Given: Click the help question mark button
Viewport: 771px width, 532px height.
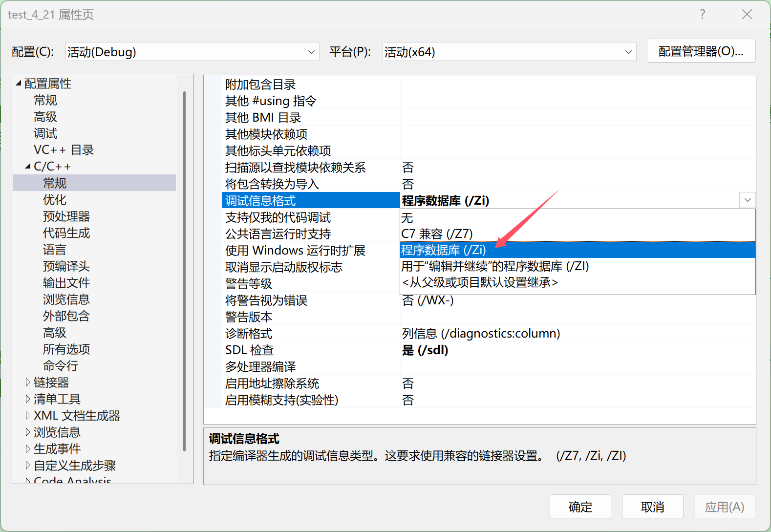Looking at the screenshot, I should pos(703,15).
